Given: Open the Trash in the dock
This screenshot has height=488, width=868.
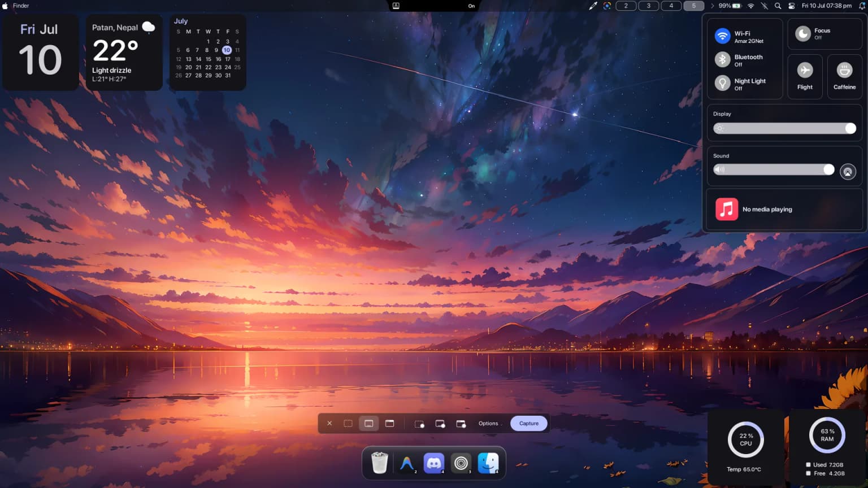Looking at the screenshot, I should tap(380, 463).
